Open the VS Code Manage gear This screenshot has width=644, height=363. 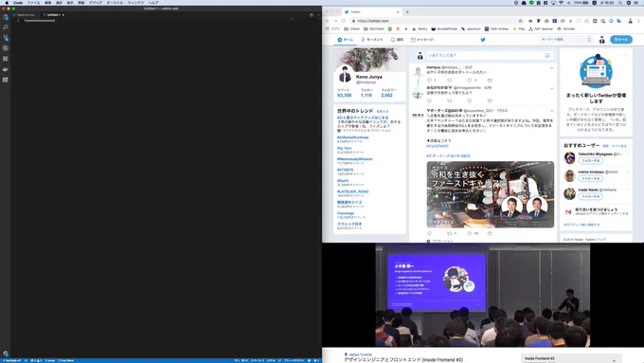click(6, 354)
